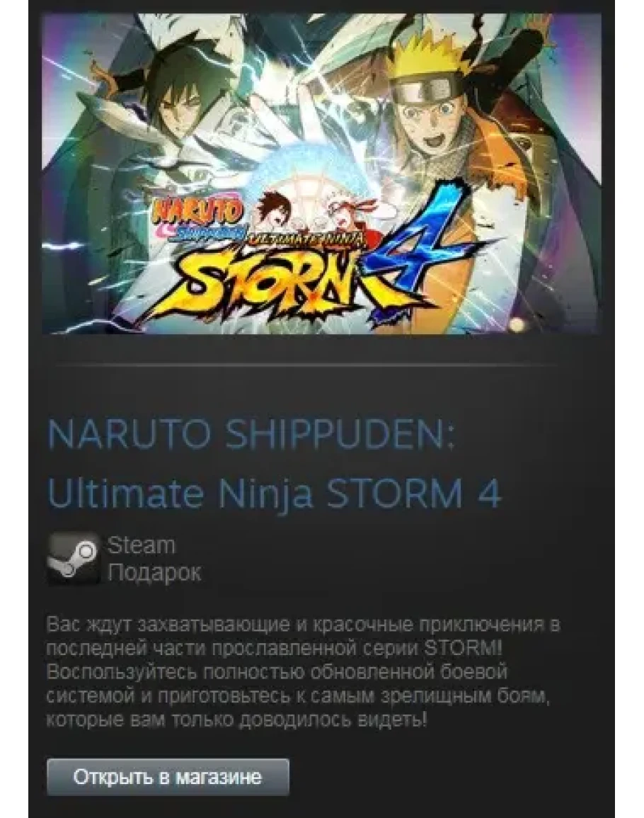Click the NARUTO SHIPPUDEN: title line

251,434
